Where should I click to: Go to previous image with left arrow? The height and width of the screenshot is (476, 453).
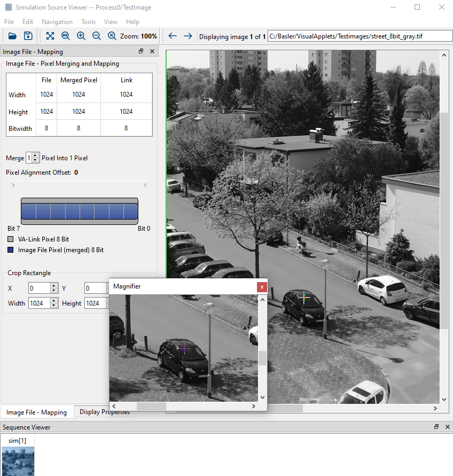pyautogui.click(x=173, y=36)
